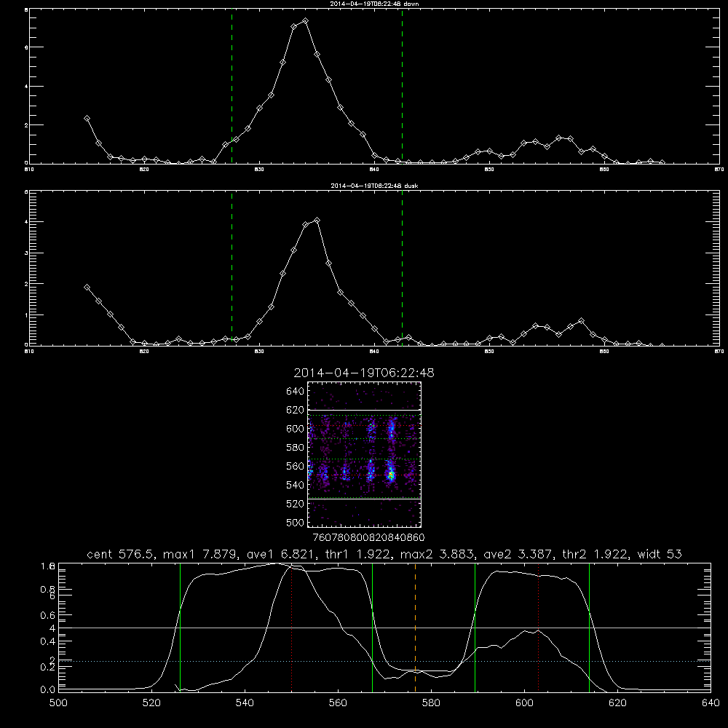Click x-axis label 540 of the bottom plot
The height and width of the screenshot is (728, 728).
245,703
